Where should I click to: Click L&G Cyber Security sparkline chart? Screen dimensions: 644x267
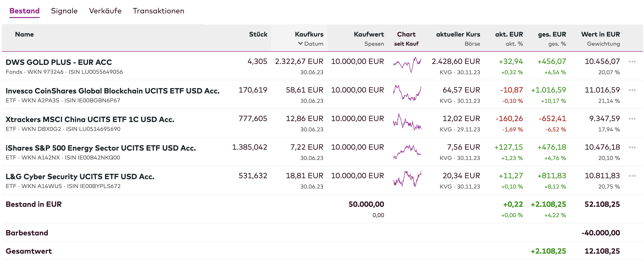[x=407, y=179]
